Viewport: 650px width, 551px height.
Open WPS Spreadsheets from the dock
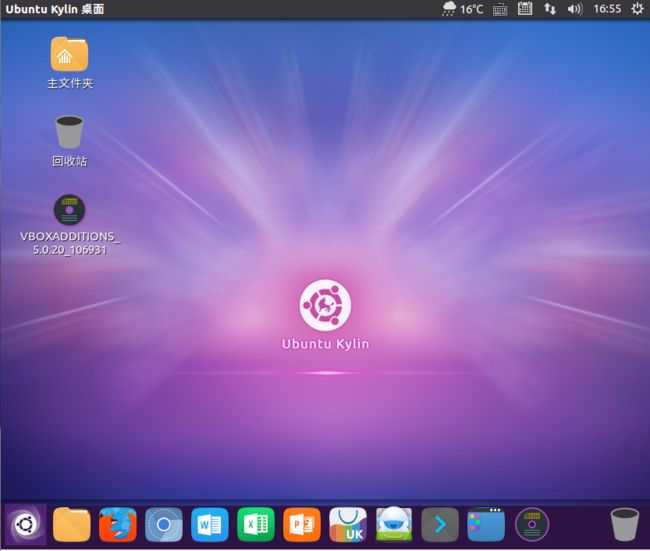256,524
